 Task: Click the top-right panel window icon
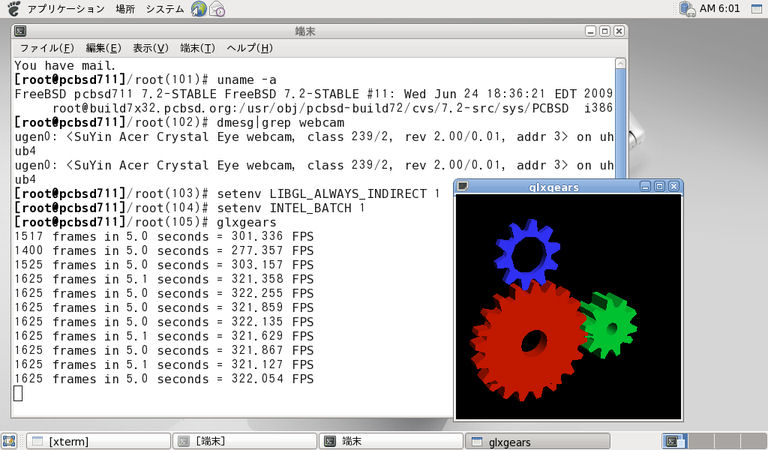[x=757, y=9]
